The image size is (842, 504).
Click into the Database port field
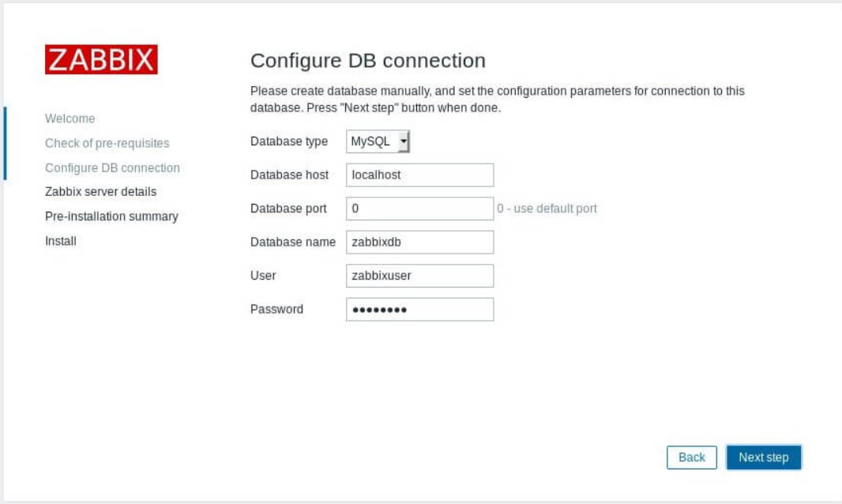(x=420, y=209)
